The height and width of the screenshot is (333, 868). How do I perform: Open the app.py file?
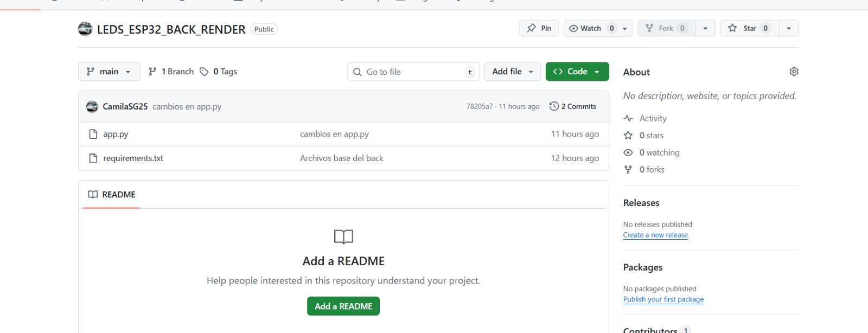point(116,134)
